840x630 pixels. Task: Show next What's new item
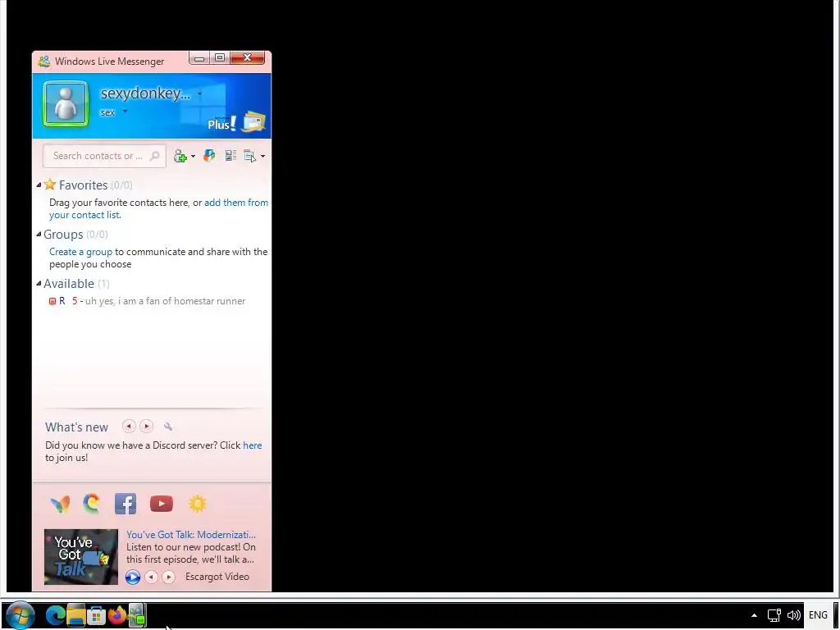click(x=146, y=427)
